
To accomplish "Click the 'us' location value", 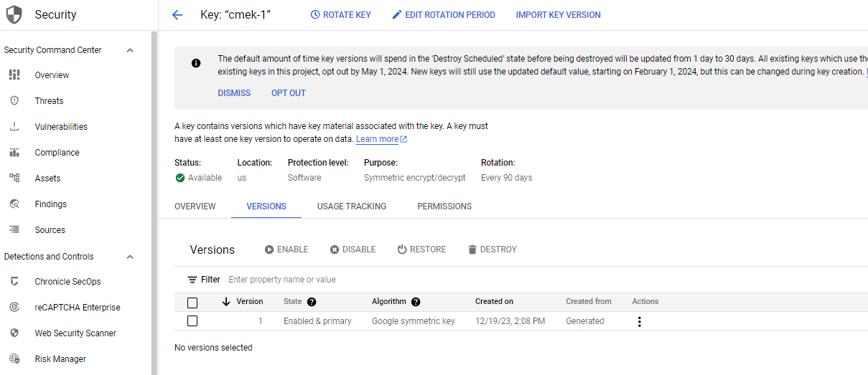I will coord(242,178).
